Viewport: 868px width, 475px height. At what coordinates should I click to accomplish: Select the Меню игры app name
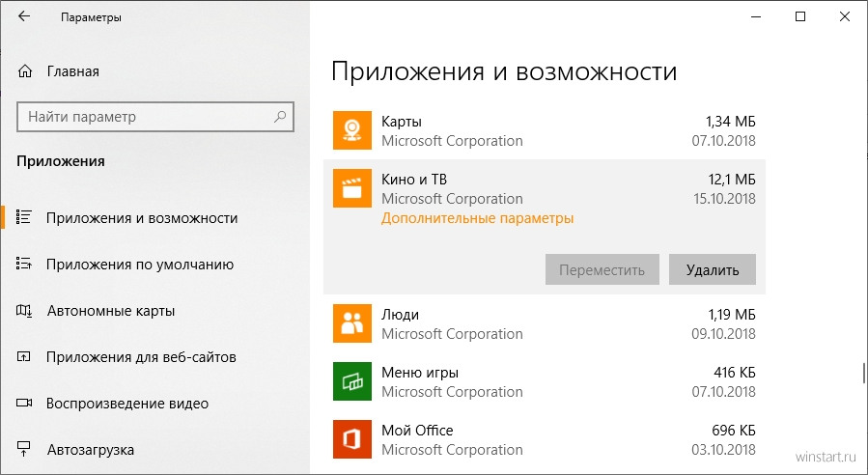coord(420,373)
